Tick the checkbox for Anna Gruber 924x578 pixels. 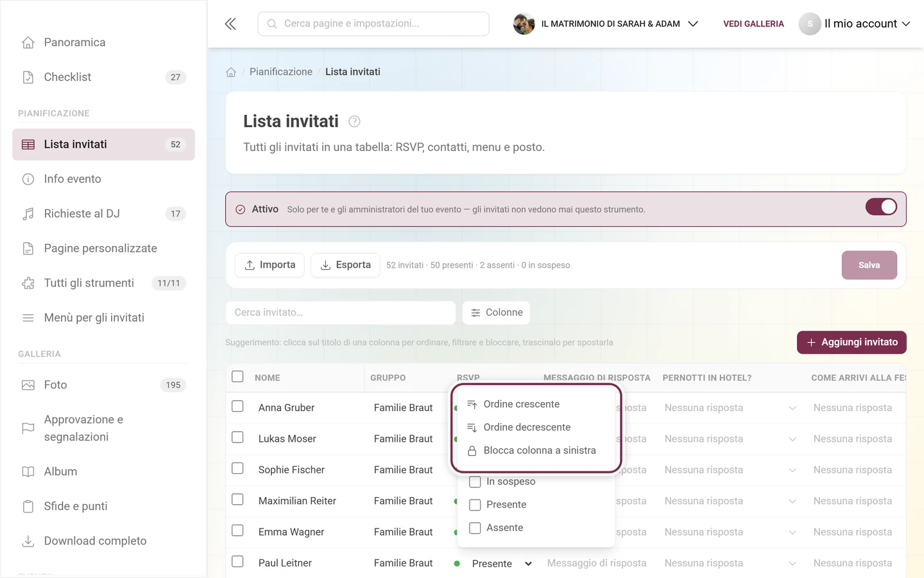coord(237,407)
